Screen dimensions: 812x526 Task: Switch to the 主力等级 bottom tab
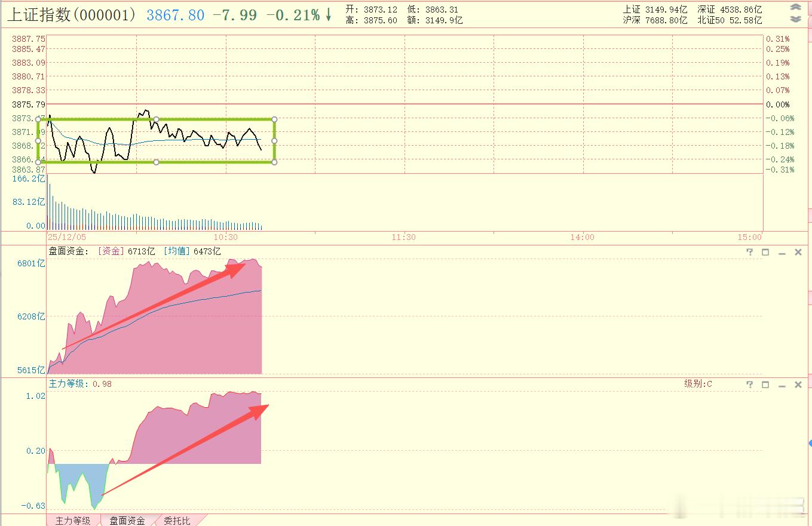click(x=73, y=521)
